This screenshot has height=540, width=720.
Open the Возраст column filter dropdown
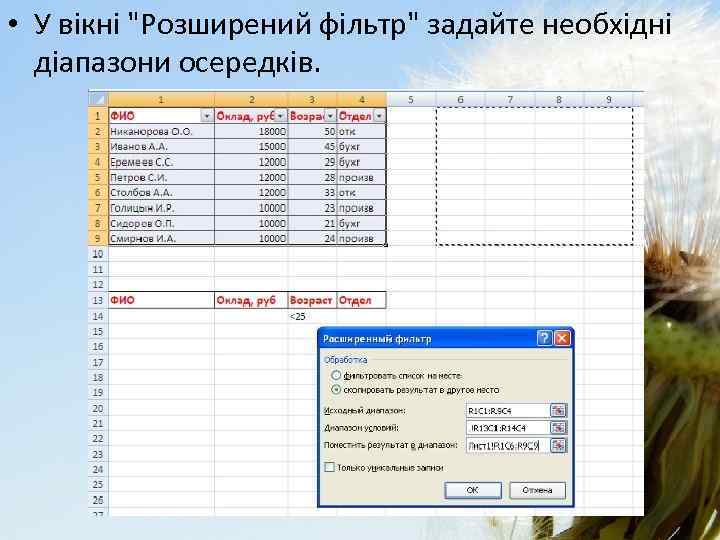coord(330,116)
